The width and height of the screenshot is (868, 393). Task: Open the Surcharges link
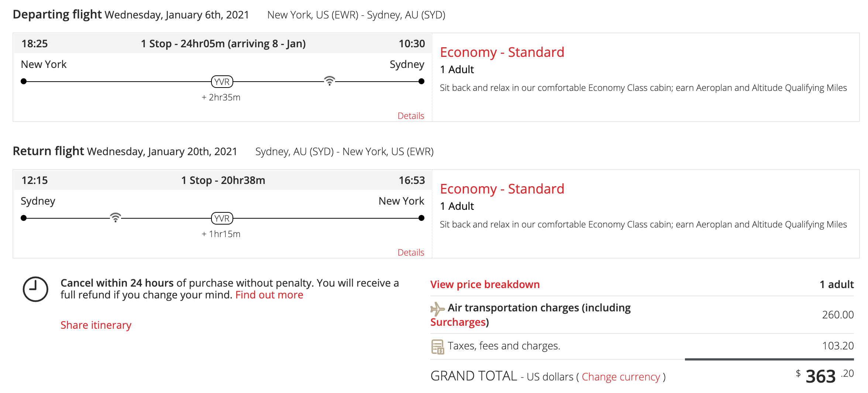458,322
